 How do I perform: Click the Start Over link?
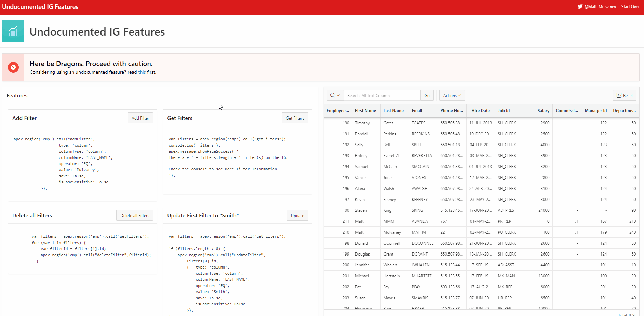(x=630, y=6)
